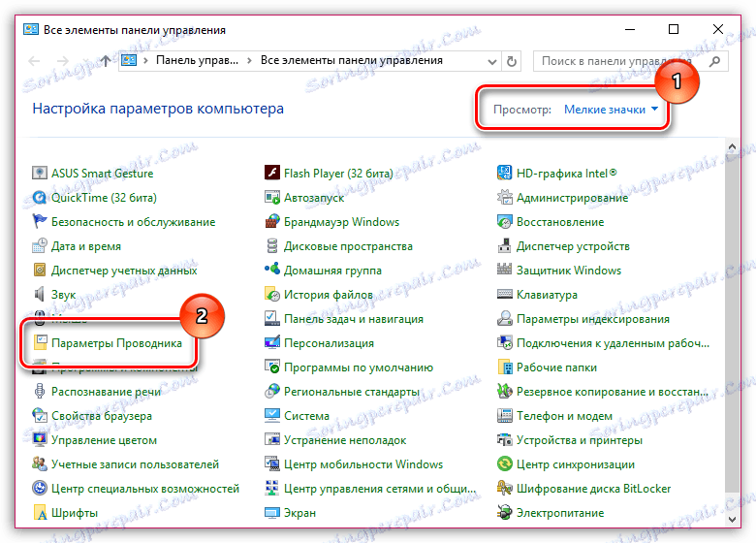
Task: Click Центр синхронизации green icon
Action: click(x=504, y=463)
